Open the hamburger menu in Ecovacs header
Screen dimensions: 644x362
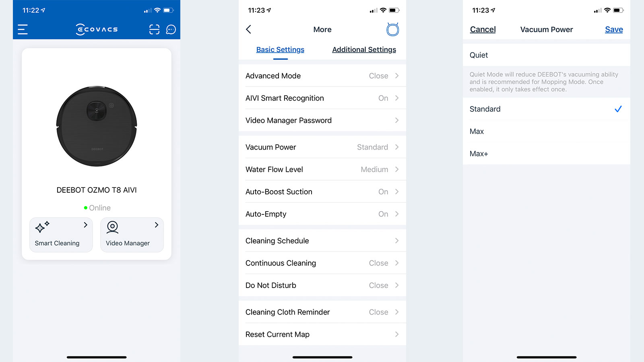coord(23,29)
